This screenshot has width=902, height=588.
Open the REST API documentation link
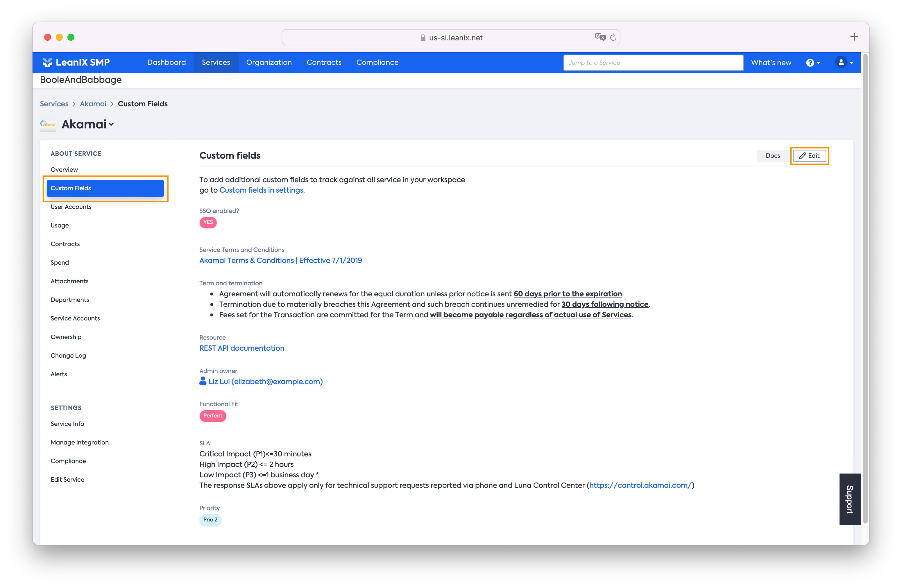242,348
